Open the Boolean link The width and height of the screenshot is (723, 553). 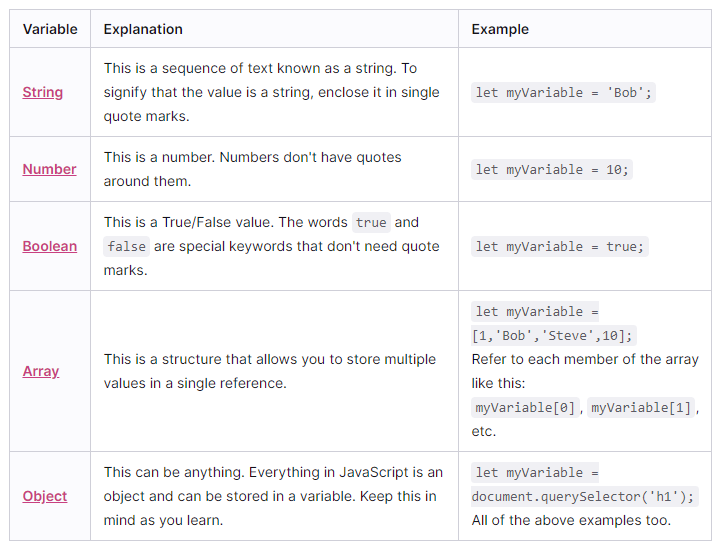50,246
